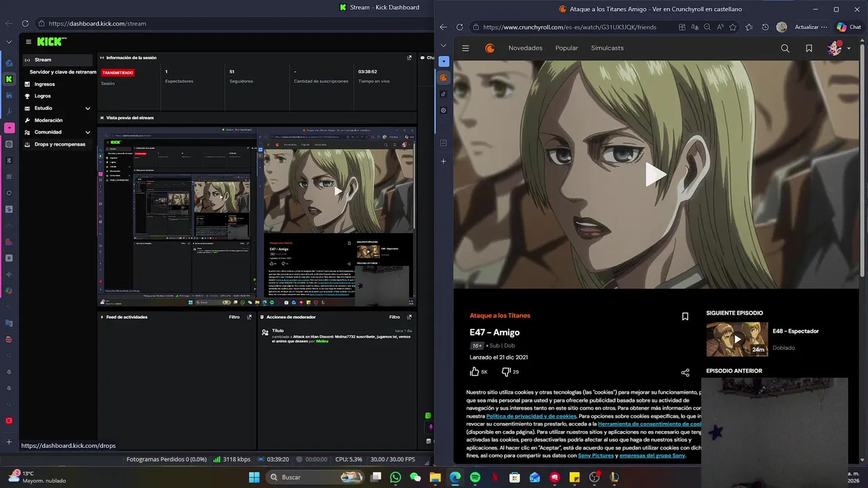Open Moderación in the Kick sidebar
This screenshot has height=488, width=868.
(48, 120)
